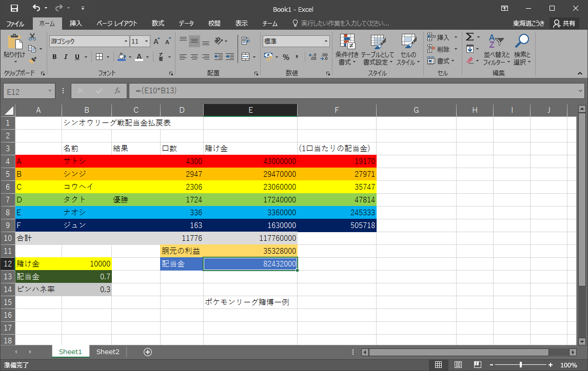The image size is (588, 371).
Task: Open the Insert cells dropdown
Action: [x=456, y=37]
